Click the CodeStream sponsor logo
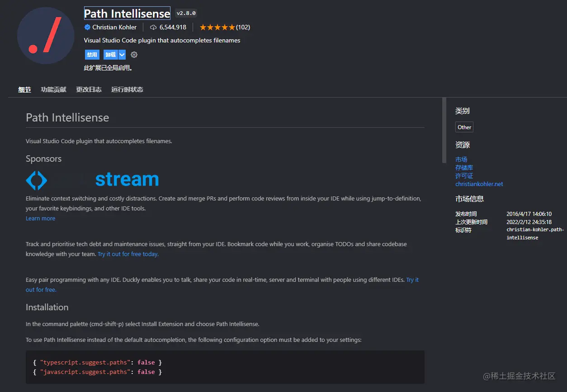 pyautogui.click(x=92, y=180)
